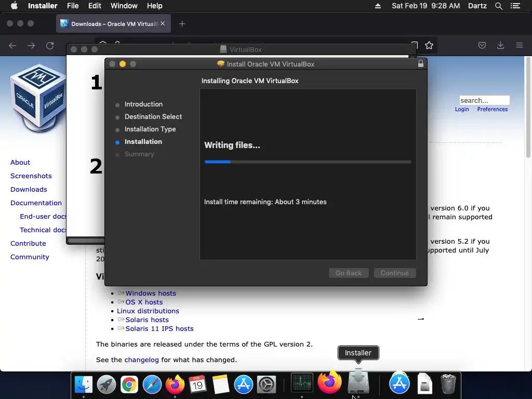Open Activity Monitor in the Dock
The width and height of the screenshot is (532, 399).
(302, 383)
